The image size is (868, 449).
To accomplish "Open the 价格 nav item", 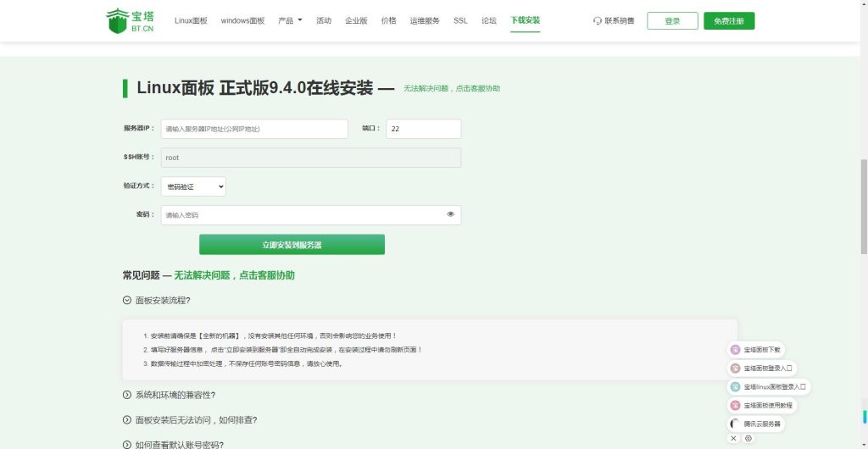I will pos(388,21).
